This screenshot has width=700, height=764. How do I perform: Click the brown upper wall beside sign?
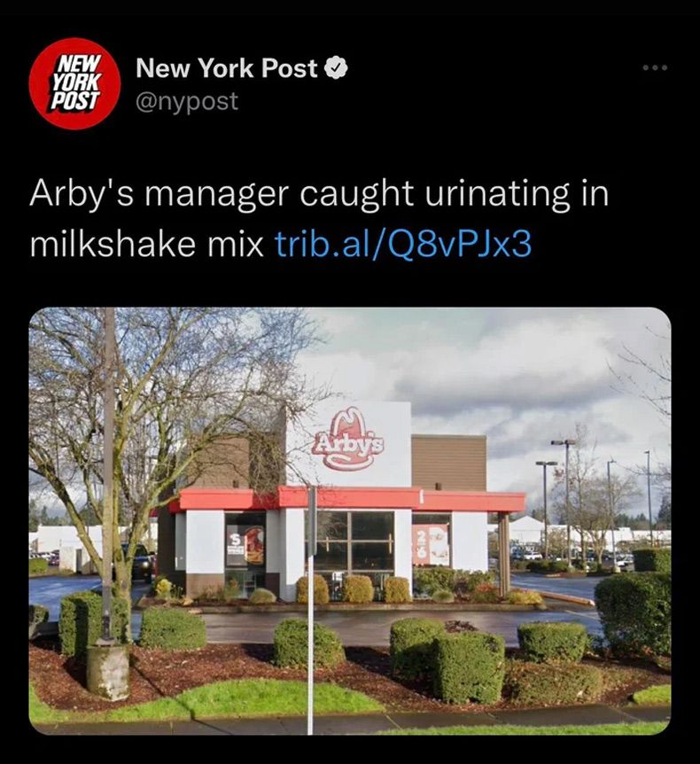pos(448,463)
